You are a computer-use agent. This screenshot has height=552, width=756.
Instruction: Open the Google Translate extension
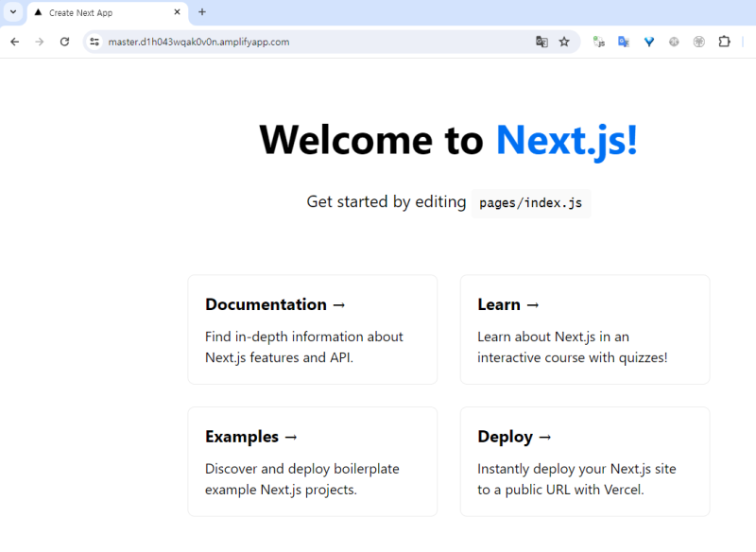[x=624, y=42]
